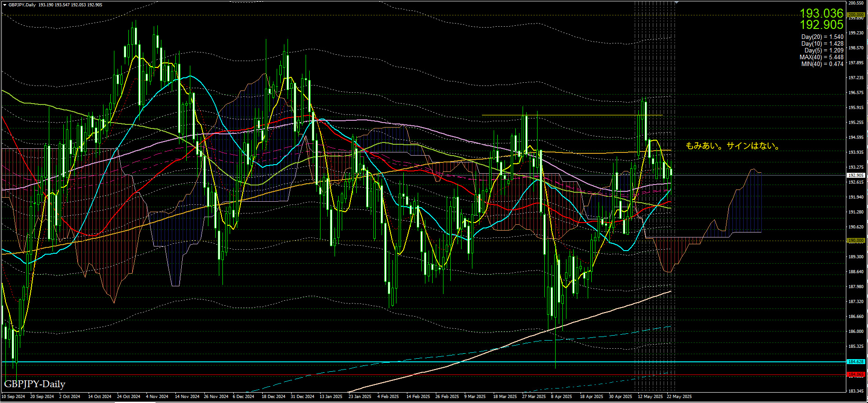
Task: Click the 26 Feb 2025 date label
Action: [x=447, y=397]
